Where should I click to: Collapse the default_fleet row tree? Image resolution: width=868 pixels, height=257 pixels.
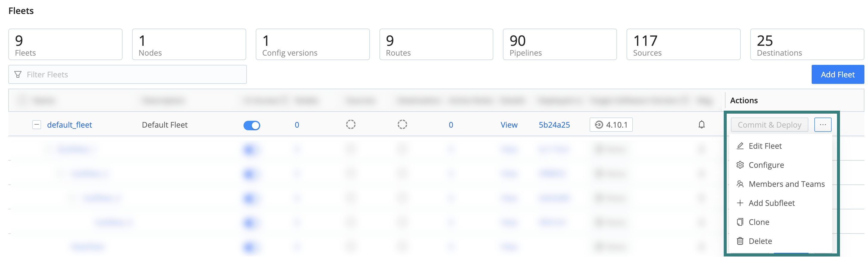click(36, 125)
